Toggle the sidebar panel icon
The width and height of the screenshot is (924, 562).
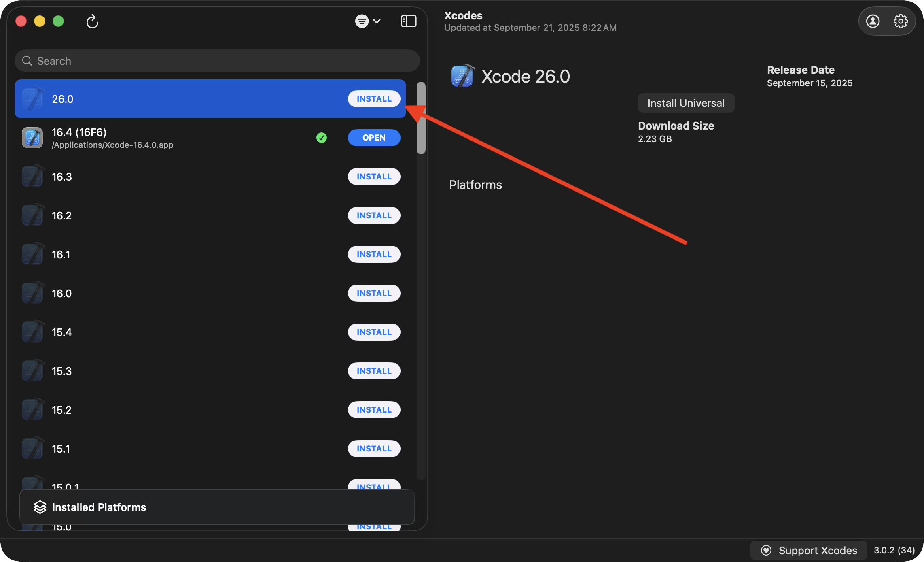pyautogui.click(x=408, y=21)
